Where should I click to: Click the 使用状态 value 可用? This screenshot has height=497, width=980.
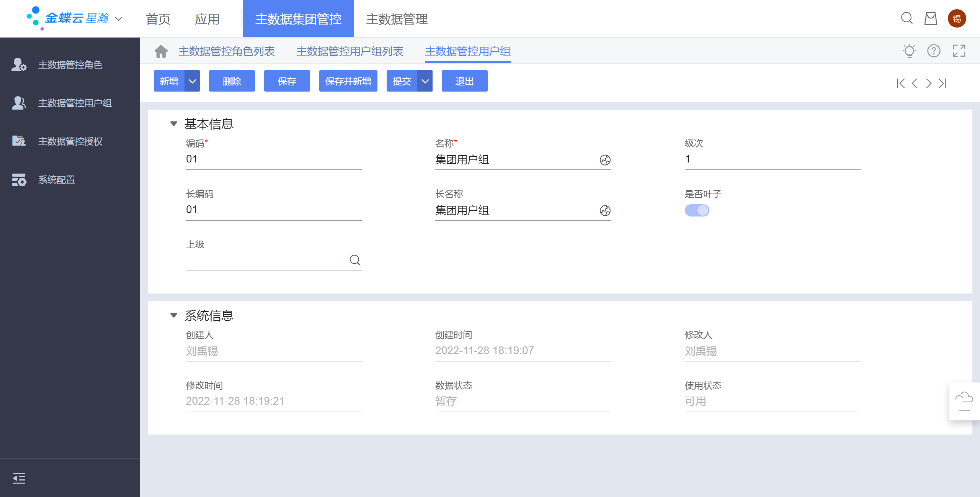pos(696,401)
